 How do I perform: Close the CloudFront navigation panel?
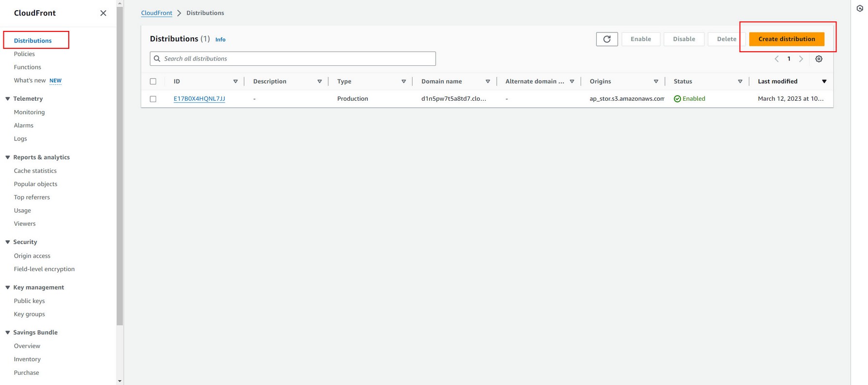click(x=103, y=13)
